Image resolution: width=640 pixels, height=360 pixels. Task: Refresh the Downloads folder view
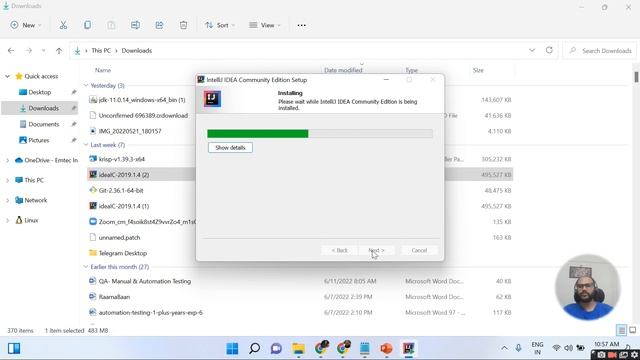(x=549, y=50)
